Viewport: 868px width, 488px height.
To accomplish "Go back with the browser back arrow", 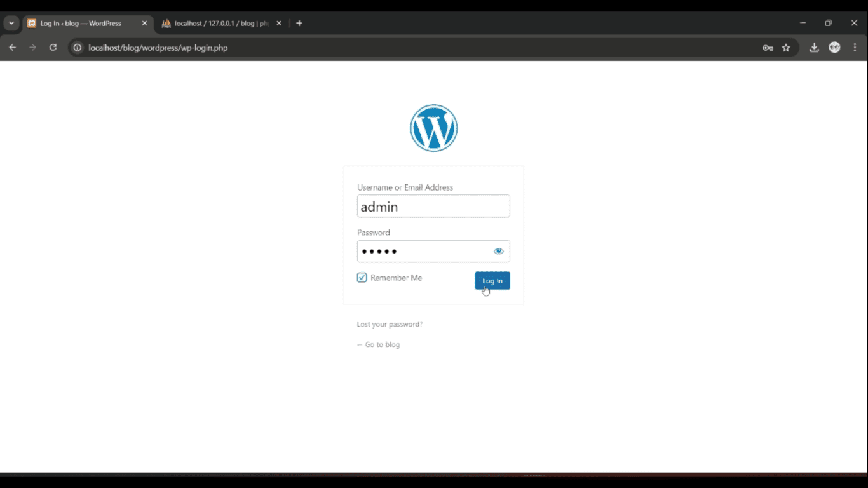I will (x=12, y=48).
